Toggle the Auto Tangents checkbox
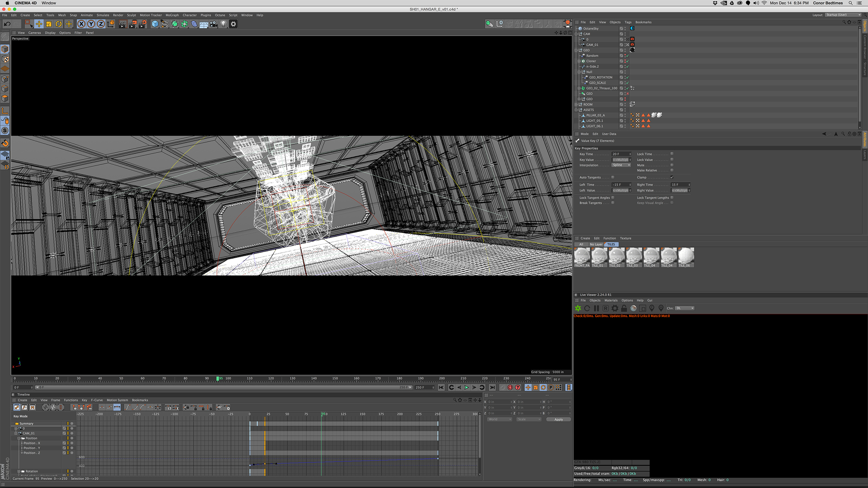 tap(613, 177)
